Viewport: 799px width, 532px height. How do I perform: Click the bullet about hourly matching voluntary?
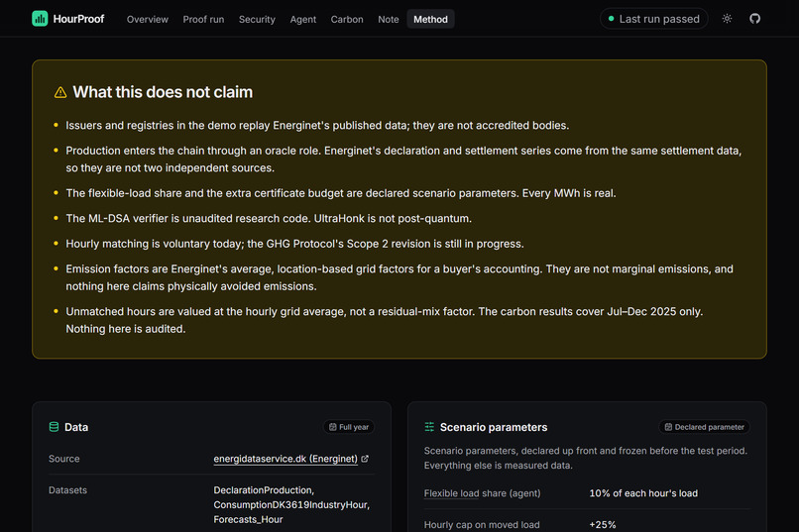(x=294, y=244)
